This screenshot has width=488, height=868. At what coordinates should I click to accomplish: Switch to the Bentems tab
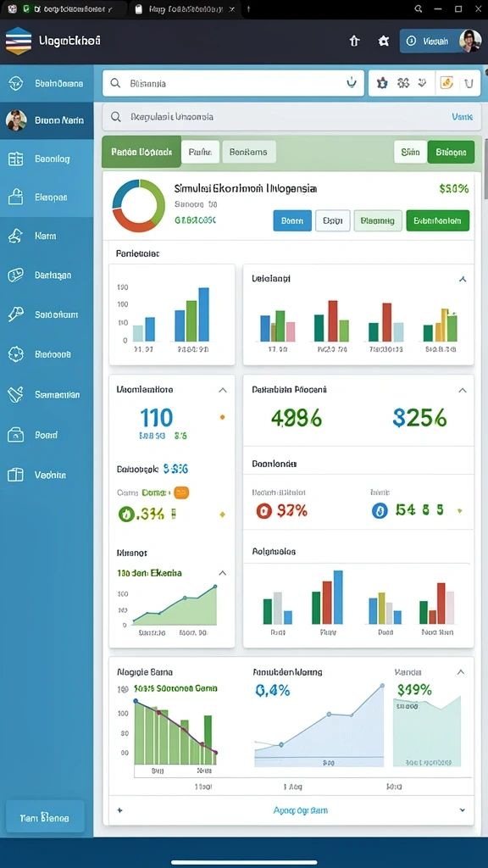tap(249, 152)
